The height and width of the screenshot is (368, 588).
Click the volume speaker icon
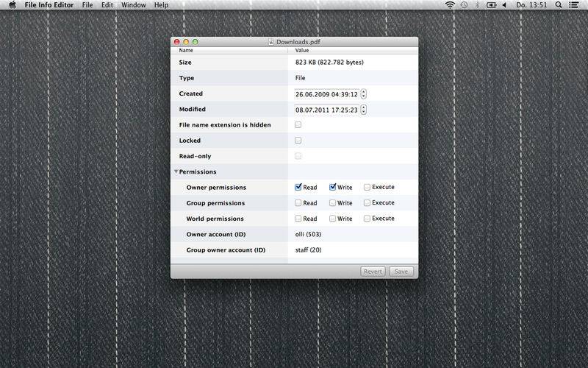point(504,5)
